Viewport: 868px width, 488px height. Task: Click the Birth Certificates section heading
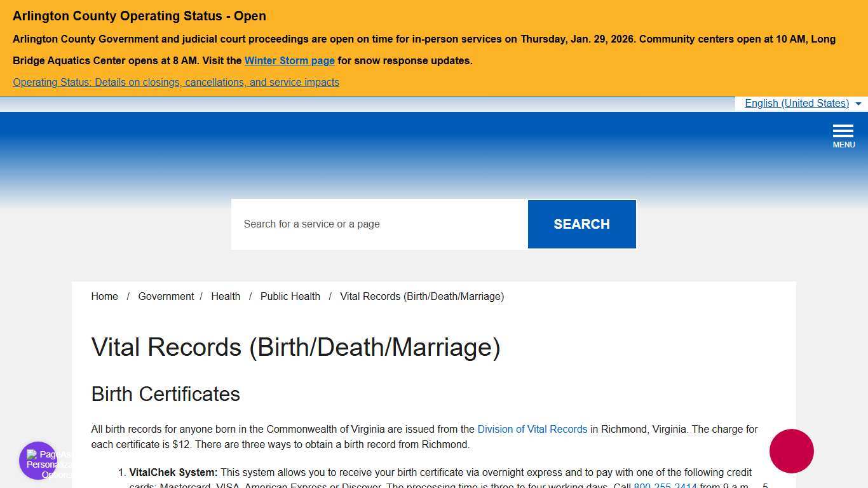165,394
